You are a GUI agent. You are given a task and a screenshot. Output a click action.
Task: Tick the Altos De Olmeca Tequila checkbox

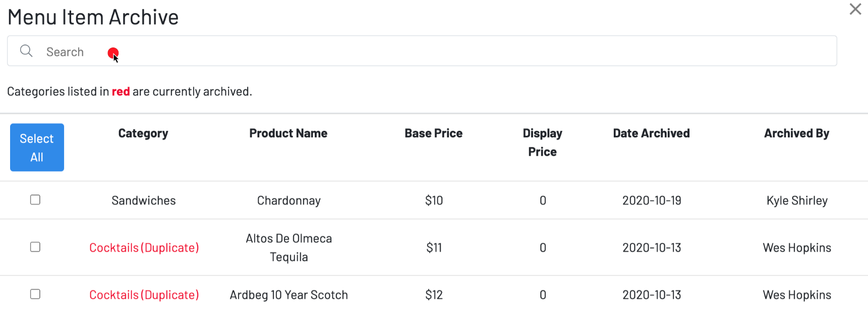coord(35,247)
